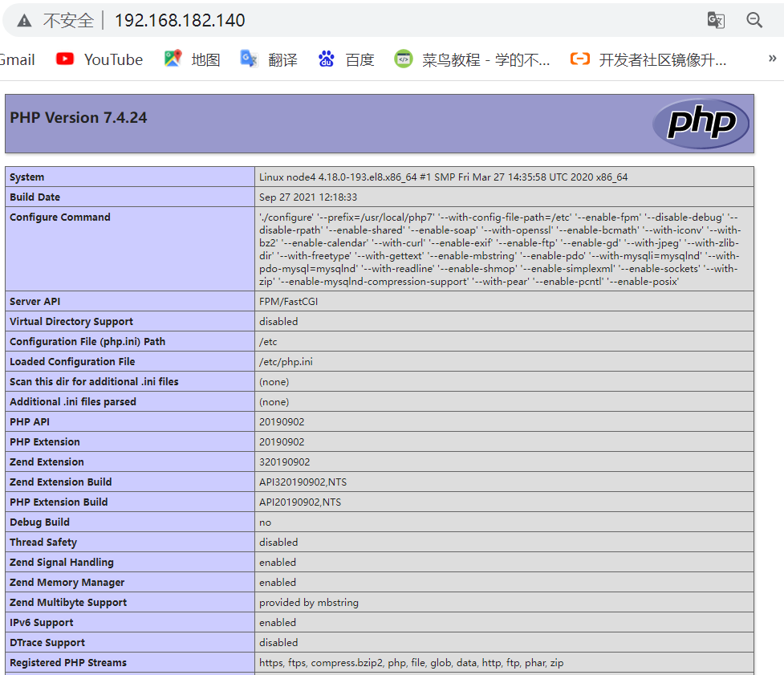Click the not-secure warning triangle icon
The width and height of the screenshot is (784, 675).
pyautogui.click(x=24, y=21)
